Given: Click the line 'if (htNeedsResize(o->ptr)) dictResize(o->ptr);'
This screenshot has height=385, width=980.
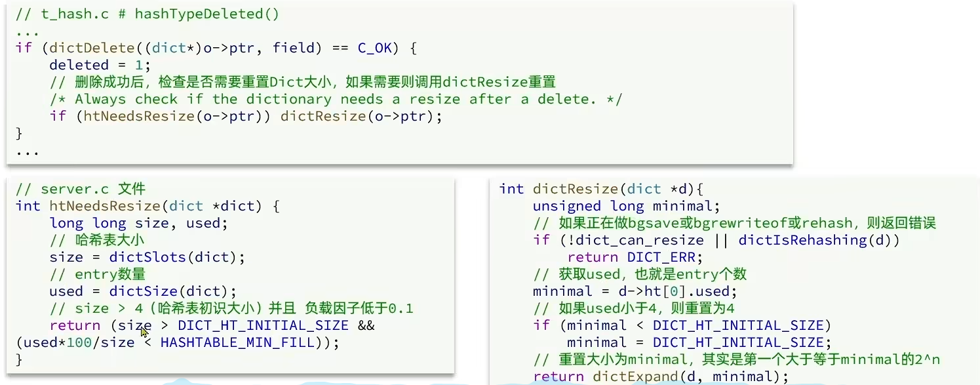Looking at the screenshot, I should click(x=246, y=116).
